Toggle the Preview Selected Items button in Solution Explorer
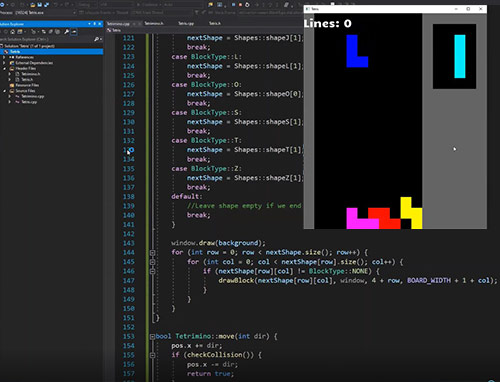Image resolution: width=500 pixels, height=382 pixels. pos(74,32)
